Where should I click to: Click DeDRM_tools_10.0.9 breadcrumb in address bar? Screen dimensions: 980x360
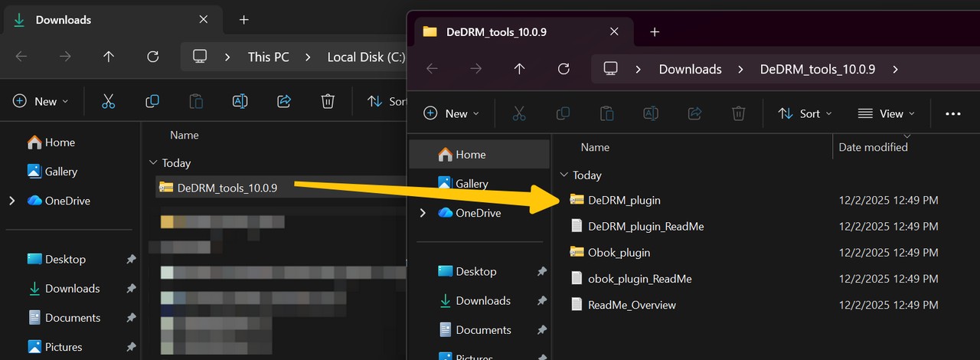pyautogui.click(x=817, y=69)
